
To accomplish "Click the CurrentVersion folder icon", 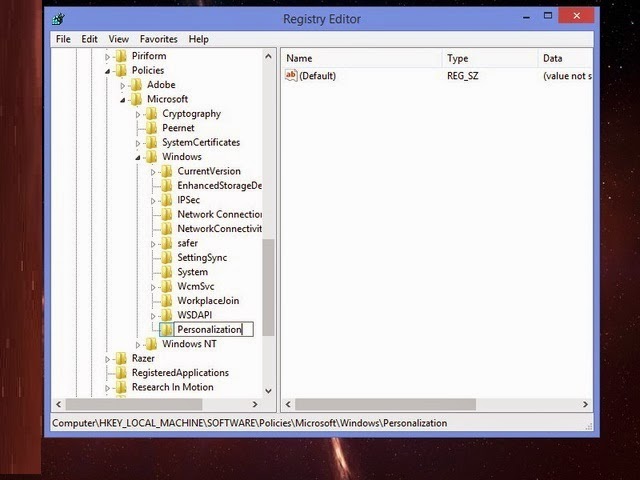I will [166, 171].
